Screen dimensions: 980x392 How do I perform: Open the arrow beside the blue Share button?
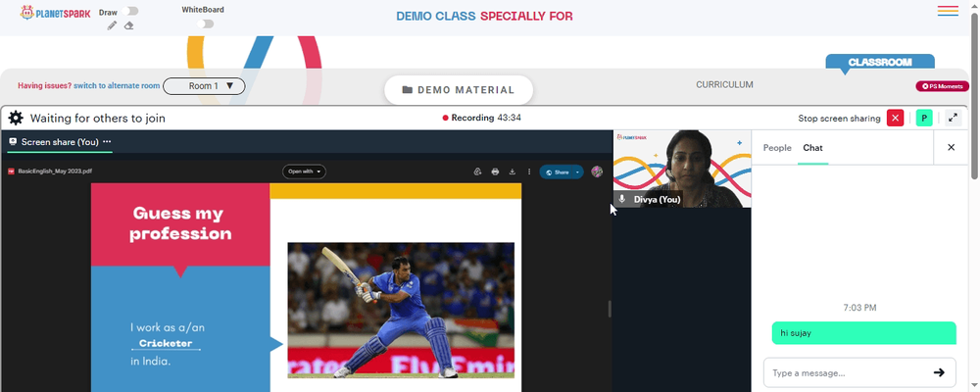[577, 171]
